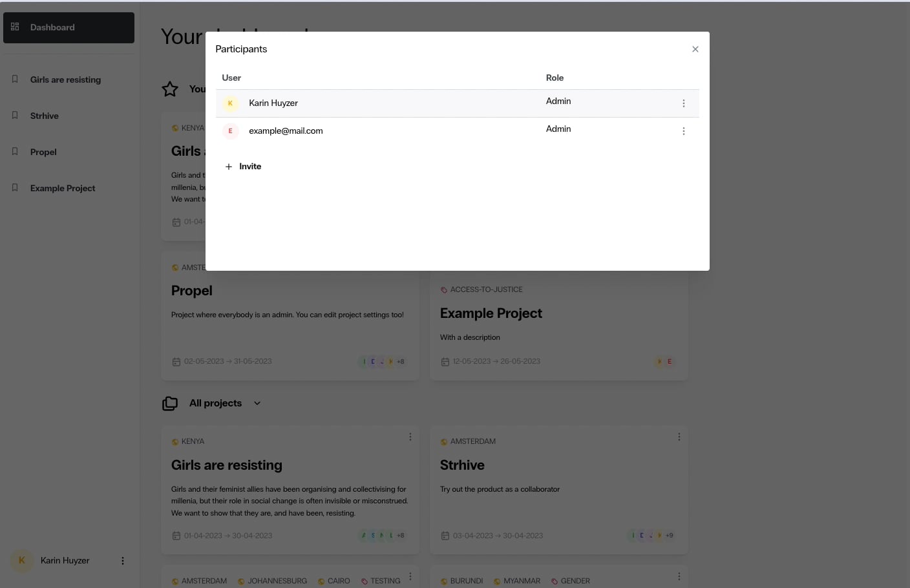Viewport: 910px width, 588px height.
Task: Click the participant avatars on Example Project card
Action: click(x=665, y=362)
